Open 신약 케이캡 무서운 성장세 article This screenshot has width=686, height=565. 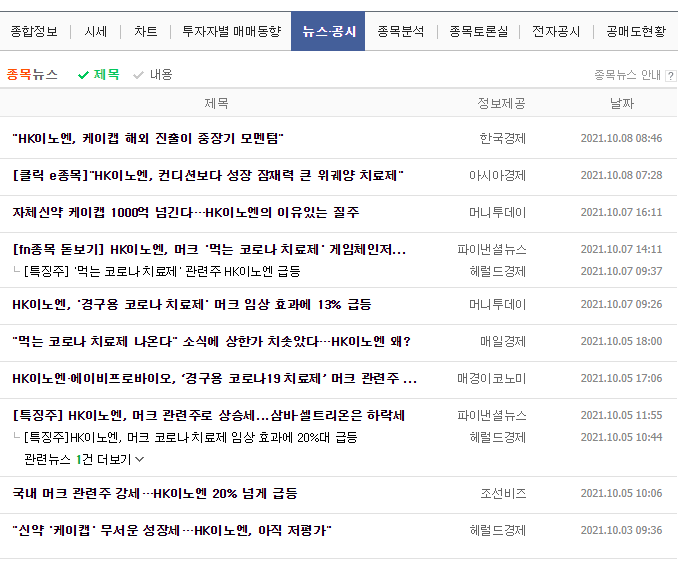[172, 530]
